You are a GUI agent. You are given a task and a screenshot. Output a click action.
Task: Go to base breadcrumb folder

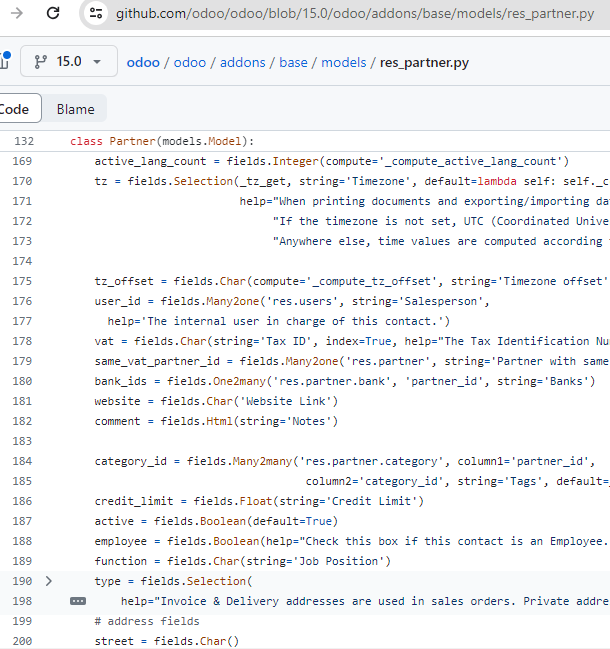click(293, 62)
